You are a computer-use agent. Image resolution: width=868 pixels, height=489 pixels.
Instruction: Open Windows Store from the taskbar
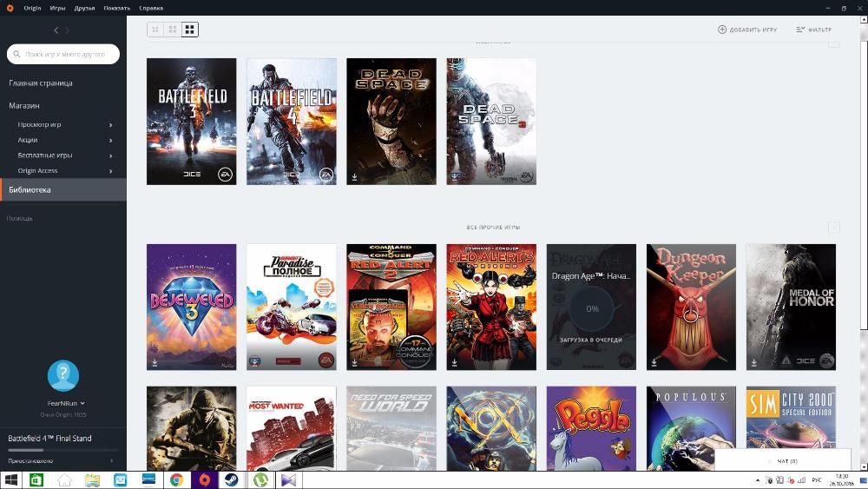(36, 479)
